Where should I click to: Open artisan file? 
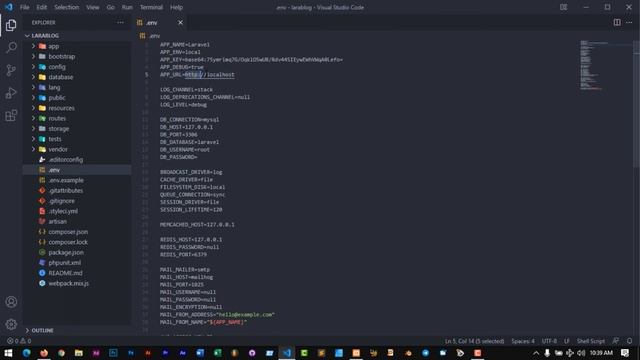77,221
